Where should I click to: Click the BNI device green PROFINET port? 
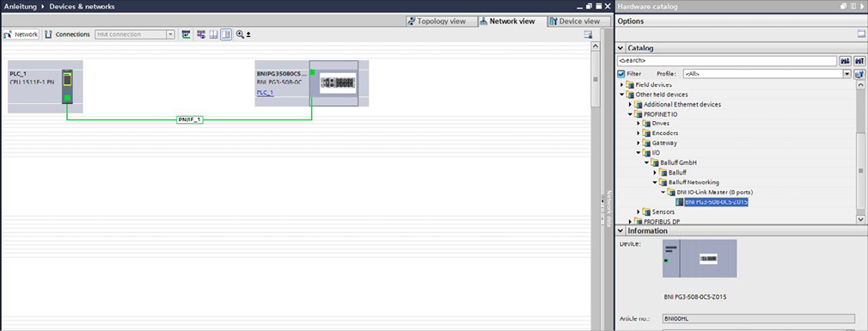pyautogui.click(x=312, y=72)
